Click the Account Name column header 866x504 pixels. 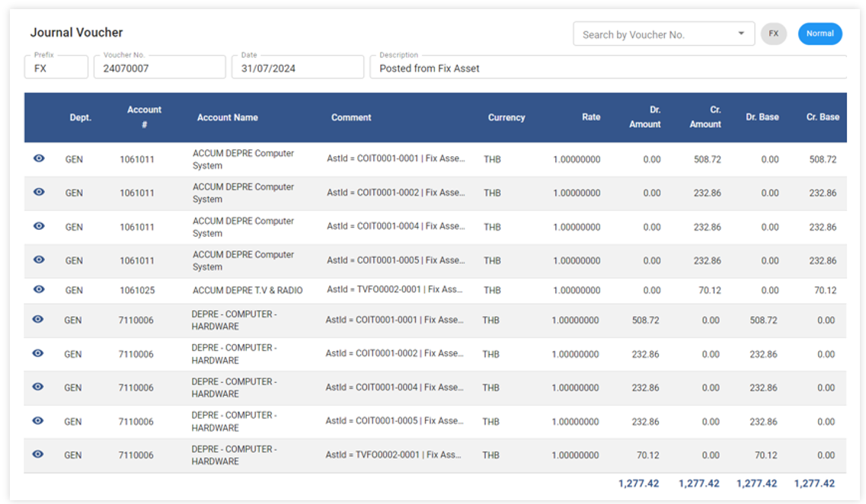click(x=227, y=118)
